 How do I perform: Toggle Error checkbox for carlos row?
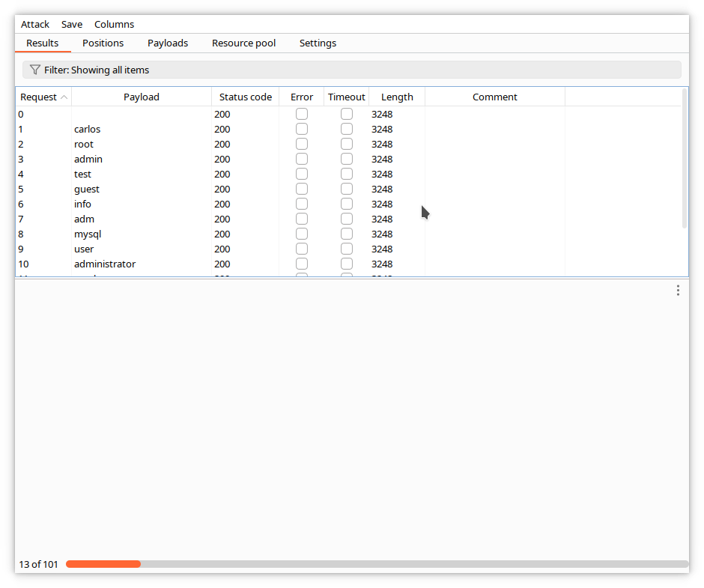[x=302, y=129]
